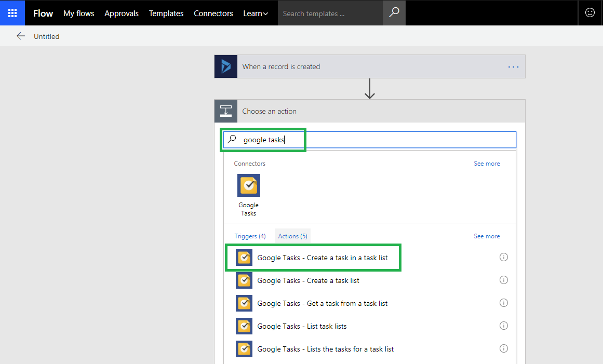603x364 pixels.
Task: Switch to the Triggers (4) tab
Action: (x=250, y=236)
